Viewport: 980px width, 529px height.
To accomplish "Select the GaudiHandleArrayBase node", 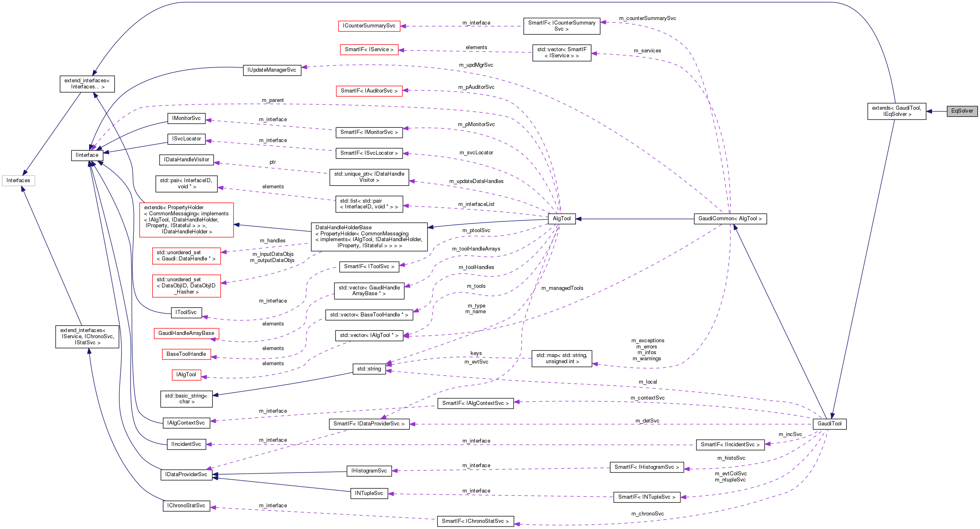I will coord(186,333).
